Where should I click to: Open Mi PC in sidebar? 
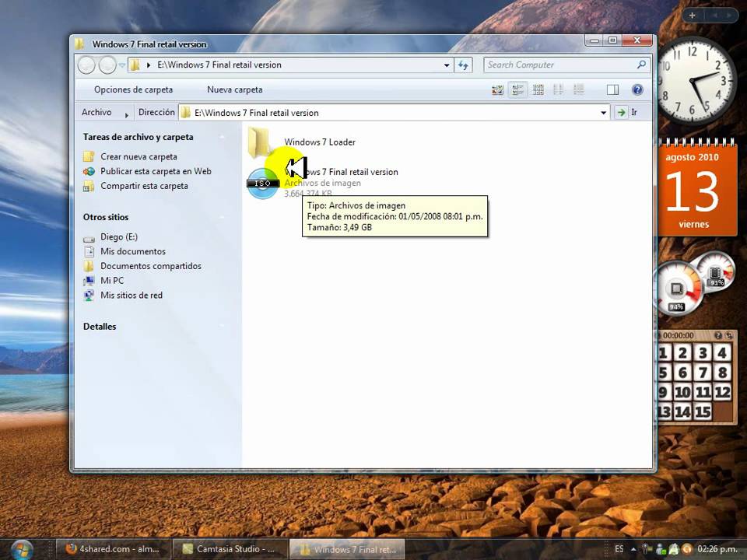pyautogui.click(x=112, y=281)
